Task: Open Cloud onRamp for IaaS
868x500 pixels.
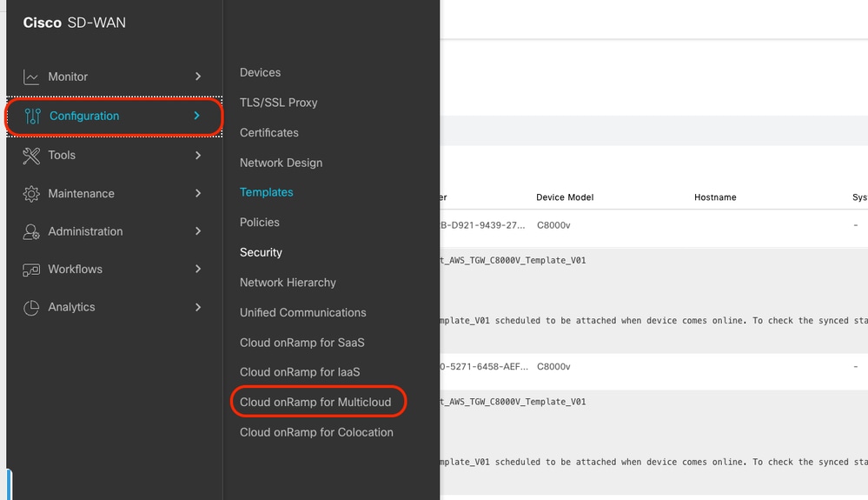Action: [300, 372]
